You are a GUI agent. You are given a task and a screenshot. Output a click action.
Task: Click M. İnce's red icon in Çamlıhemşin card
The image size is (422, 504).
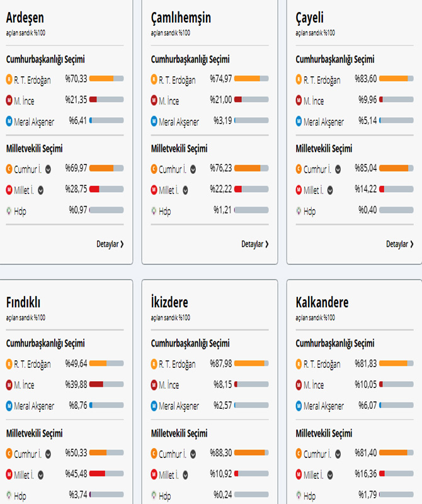[x=154, y=100]
